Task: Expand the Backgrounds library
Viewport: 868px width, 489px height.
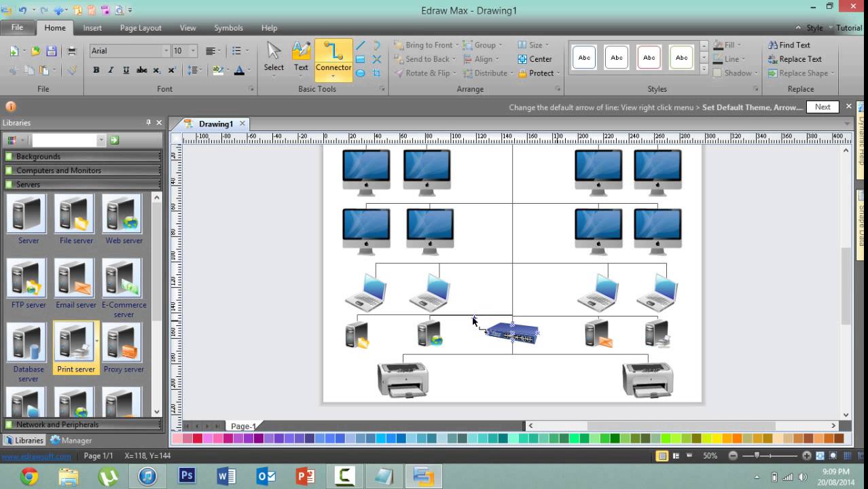Action: [x=83, y=156]
